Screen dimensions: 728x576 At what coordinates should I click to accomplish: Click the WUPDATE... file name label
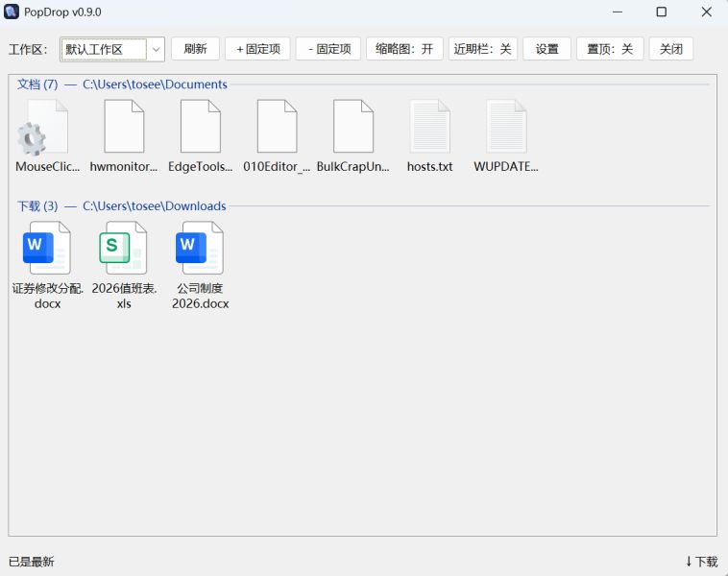pyautogui.click(x=506, y=167)
